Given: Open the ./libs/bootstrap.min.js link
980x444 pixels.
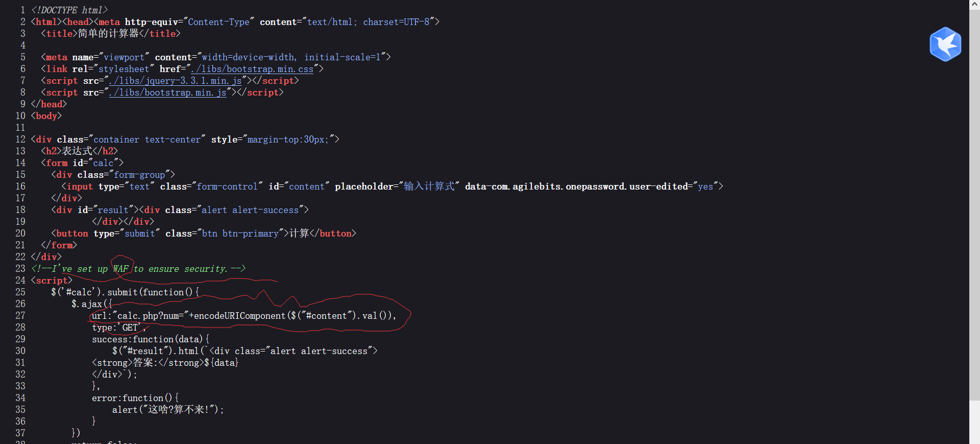Looking at the screenshot, I should click(x=167, y=92).
